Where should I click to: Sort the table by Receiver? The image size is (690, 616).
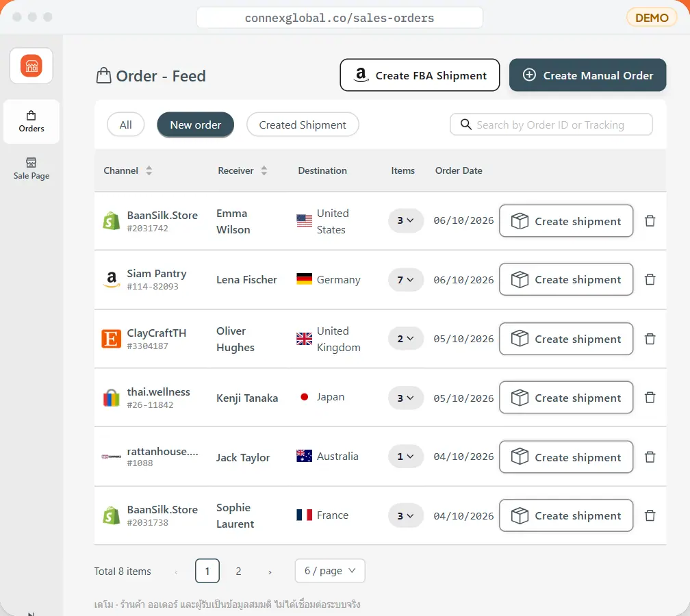(264, 170)
